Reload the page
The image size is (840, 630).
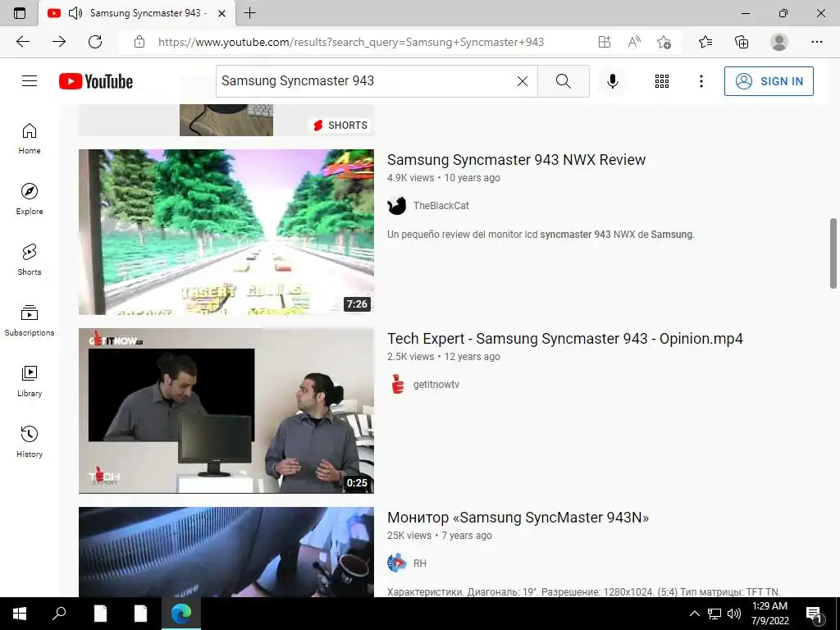[95, 42]
